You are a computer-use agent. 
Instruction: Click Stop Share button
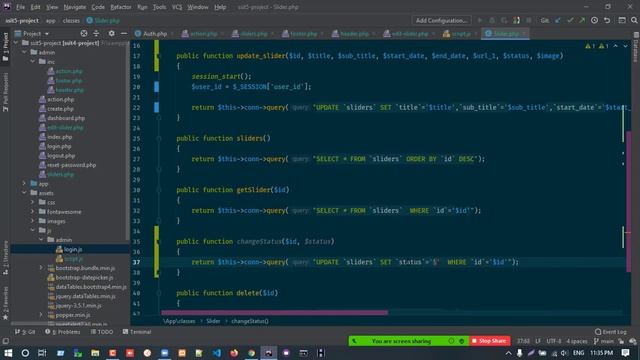point(489,341)
